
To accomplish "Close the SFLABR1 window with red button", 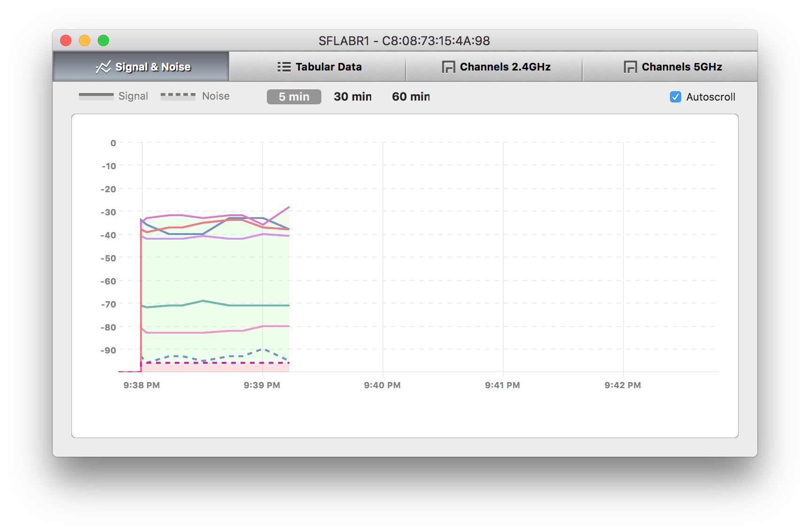I will tap(66, 40).
